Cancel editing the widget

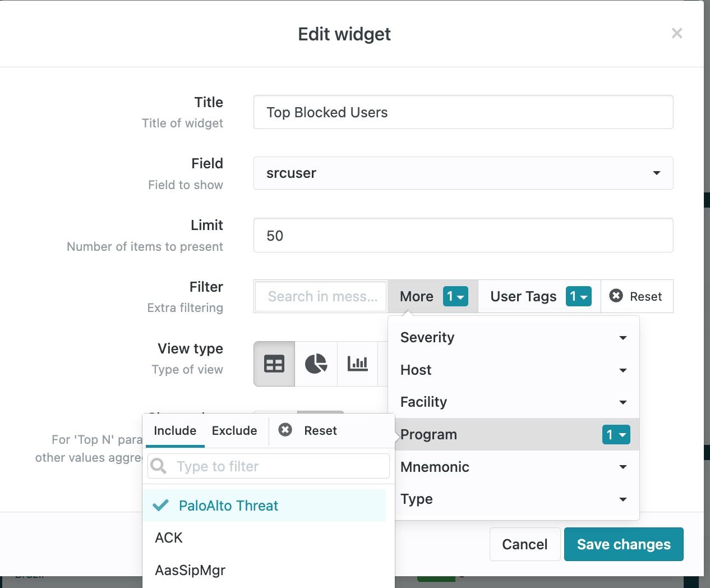(524, 544)
